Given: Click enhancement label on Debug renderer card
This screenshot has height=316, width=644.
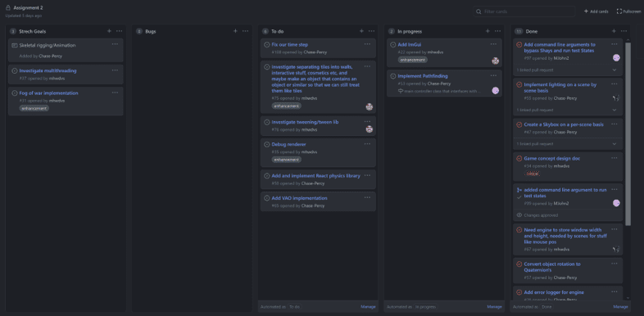Looking at the screenshot, I should (286, 160).
